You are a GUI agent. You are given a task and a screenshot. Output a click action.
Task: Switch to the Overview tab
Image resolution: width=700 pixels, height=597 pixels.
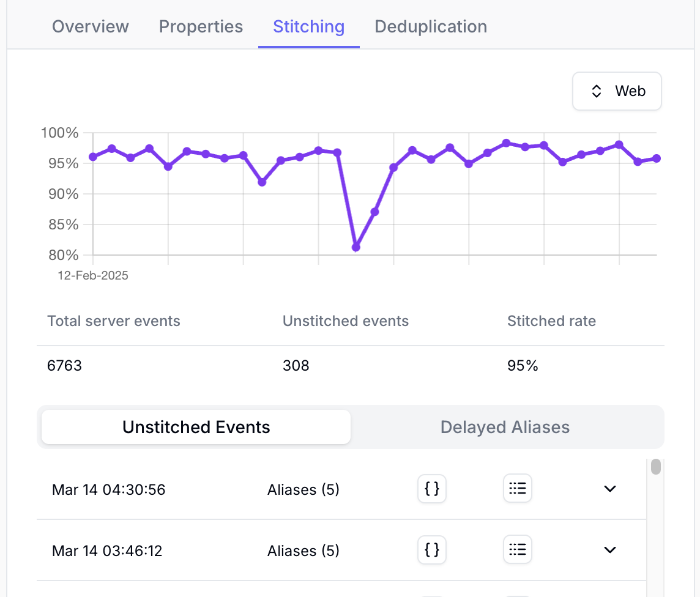[90, 27]
